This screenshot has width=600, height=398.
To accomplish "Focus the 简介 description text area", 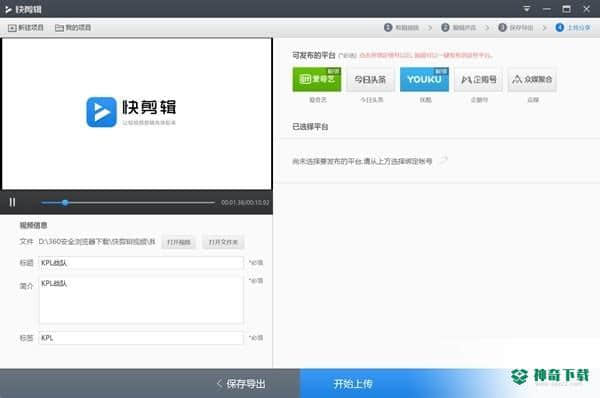I will point(141,300).
